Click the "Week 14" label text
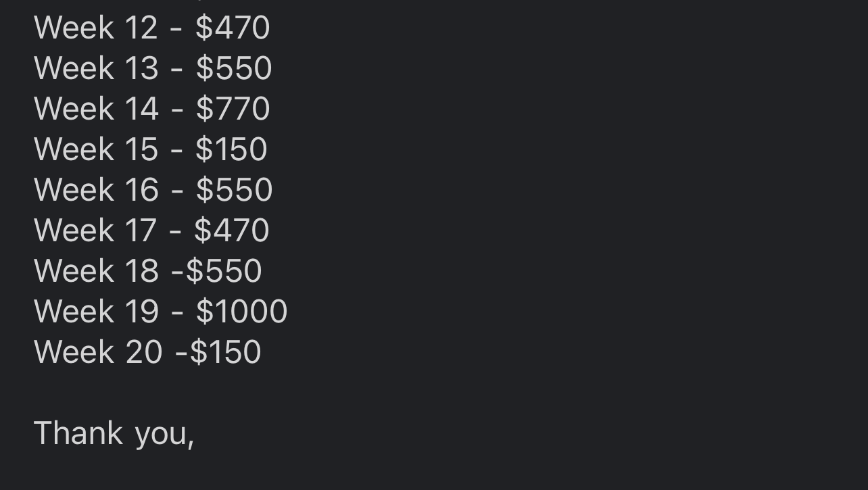Viewport: 868px width, 490px height. pyautogui.click(x=95, y=109)
